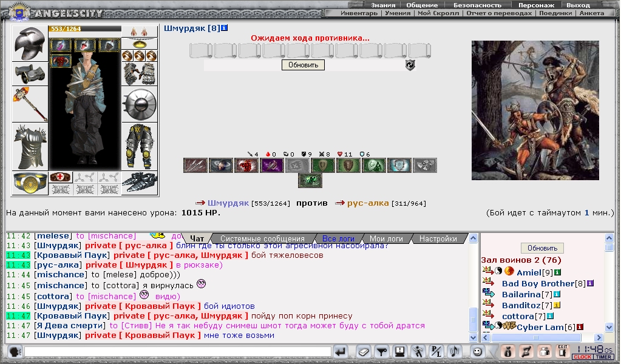Switch to the Системные сообщения tab
The width and height of the screenshot is (621, 364).
(262, 239)
